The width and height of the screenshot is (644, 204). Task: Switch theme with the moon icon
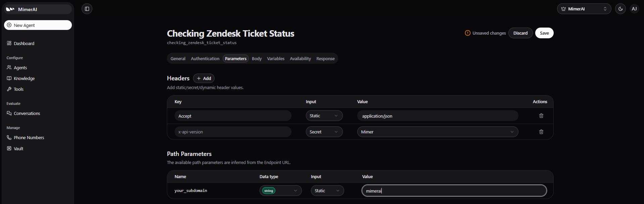tap(620, 9)
